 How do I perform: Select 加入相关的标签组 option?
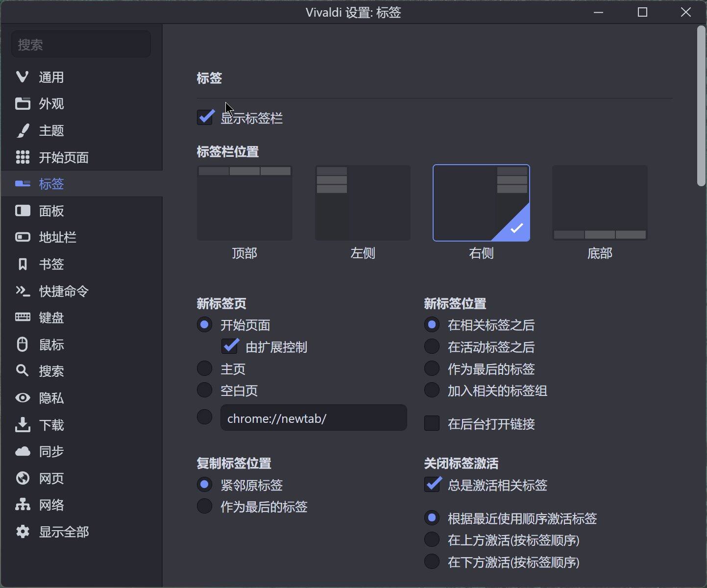432,390
